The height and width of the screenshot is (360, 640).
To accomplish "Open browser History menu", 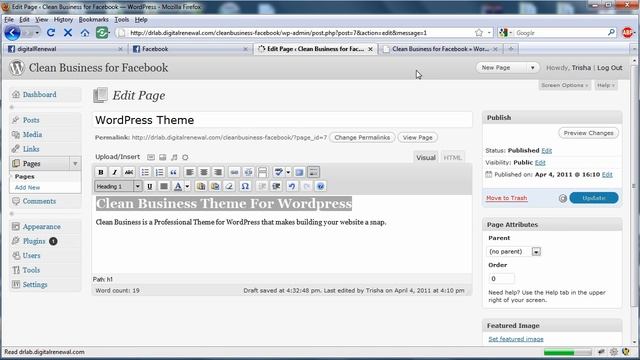I will coord(63,20).
